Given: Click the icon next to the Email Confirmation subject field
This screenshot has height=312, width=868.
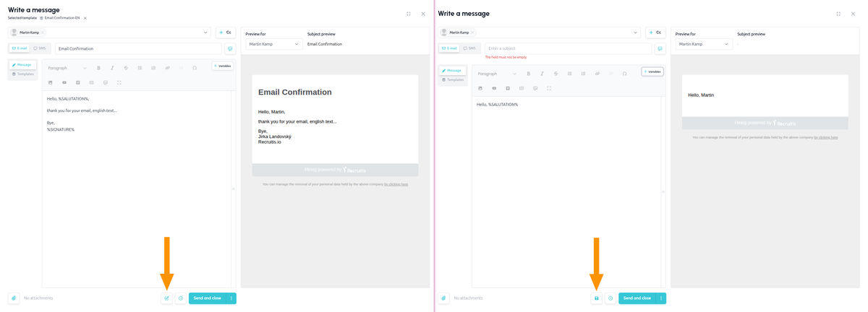Looking at the screenshot, I should (x=230, y=48).
